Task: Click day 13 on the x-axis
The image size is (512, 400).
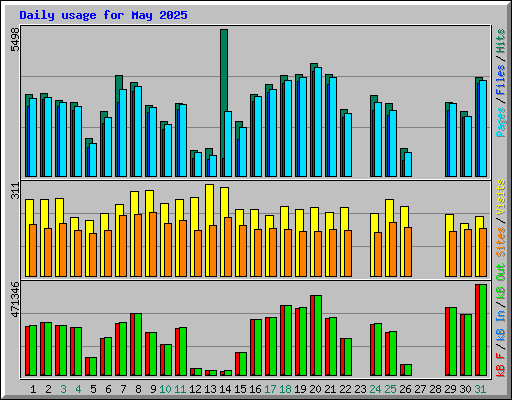Action: click(210, 389)
